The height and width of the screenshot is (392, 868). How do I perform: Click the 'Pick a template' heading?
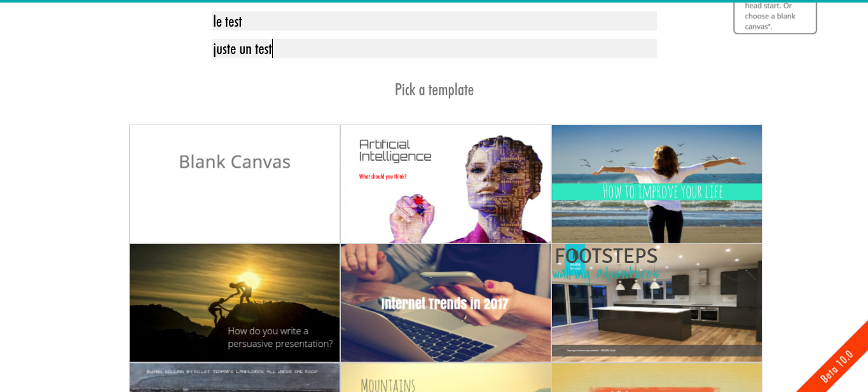pyautogui.click(x=434, y=90)
